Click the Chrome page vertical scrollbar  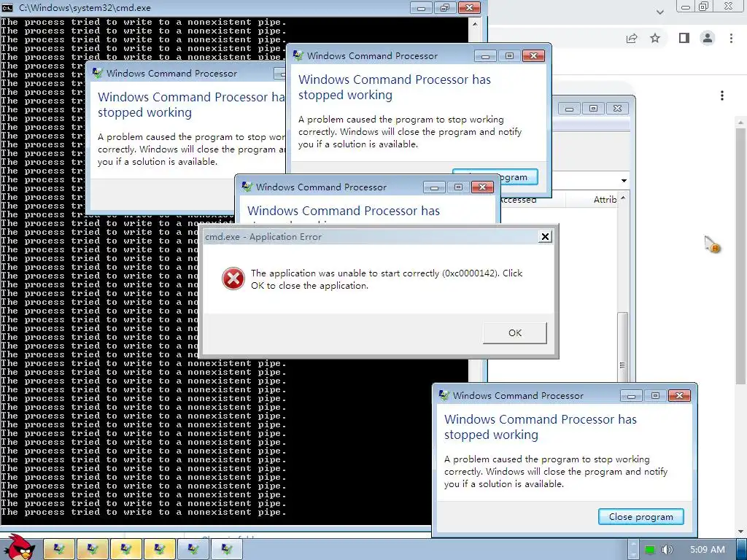pyautogui.click(x=740, y=257)
